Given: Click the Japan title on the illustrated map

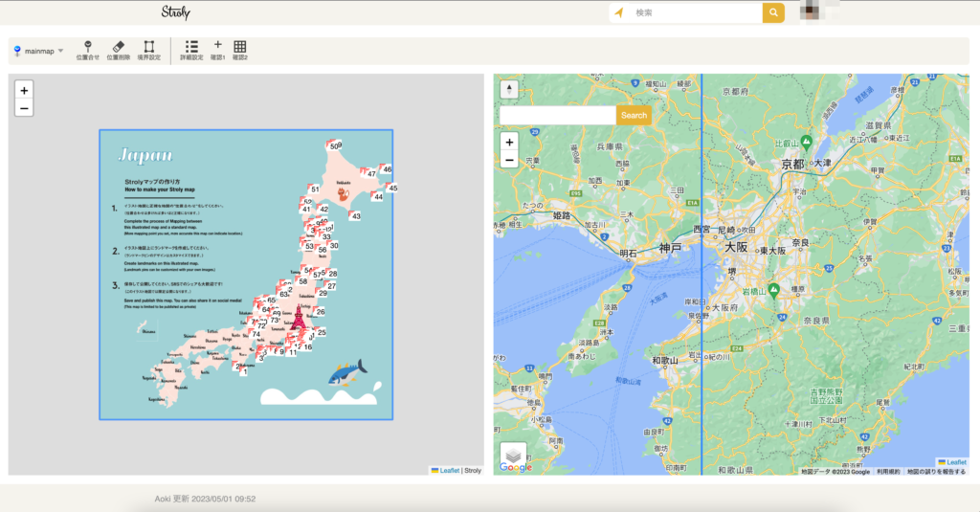Looking at the screenshot, I should (x=145, y=155).
